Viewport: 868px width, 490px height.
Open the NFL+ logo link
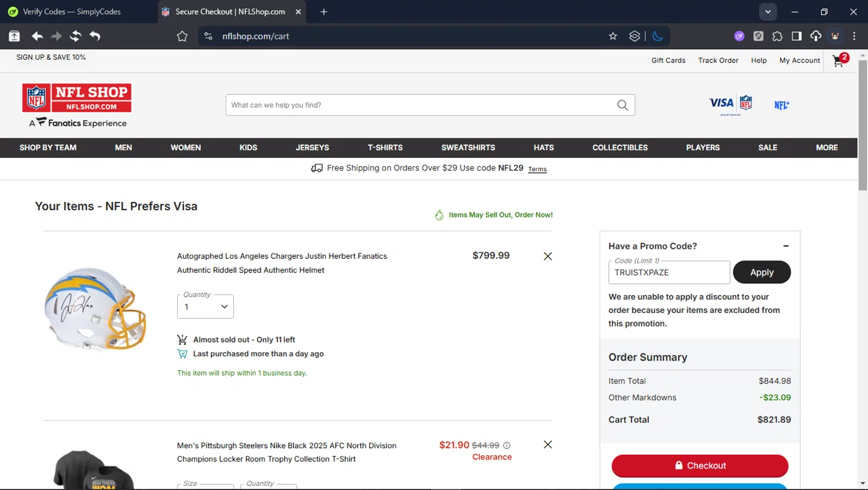coord(782,105)
